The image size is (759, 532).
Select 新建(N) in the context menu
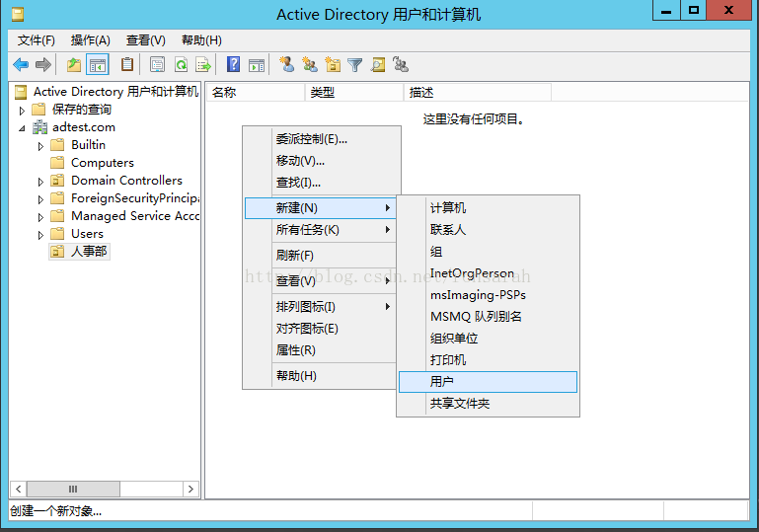click(321, 208)
